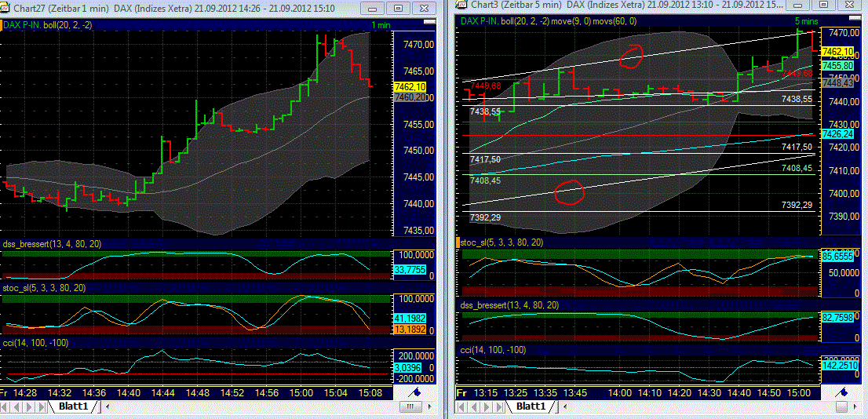
Task: Select Blatt1 tab in Chart27
Action: [x=72, y=406]
